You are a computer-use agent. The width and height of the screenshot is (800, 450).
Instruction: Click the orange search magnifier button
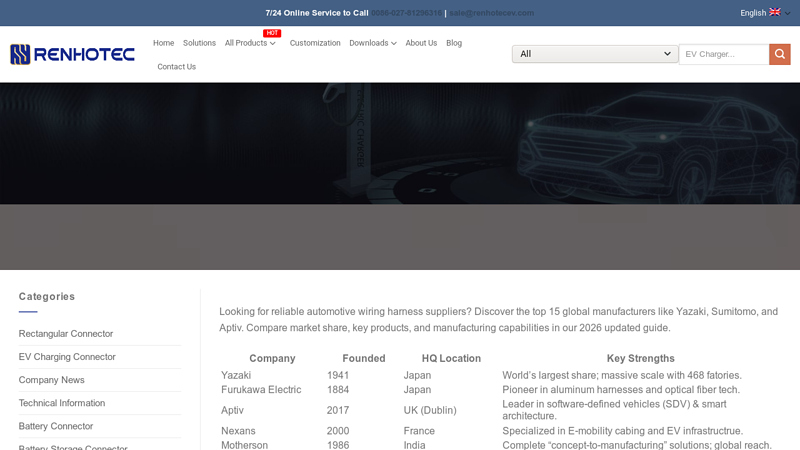point(780,54)
